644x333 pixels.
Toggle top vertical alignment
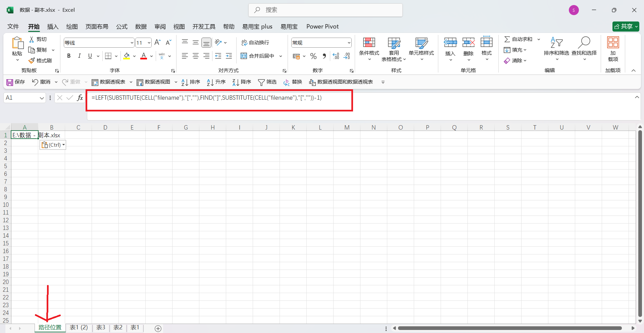(185, 42)
